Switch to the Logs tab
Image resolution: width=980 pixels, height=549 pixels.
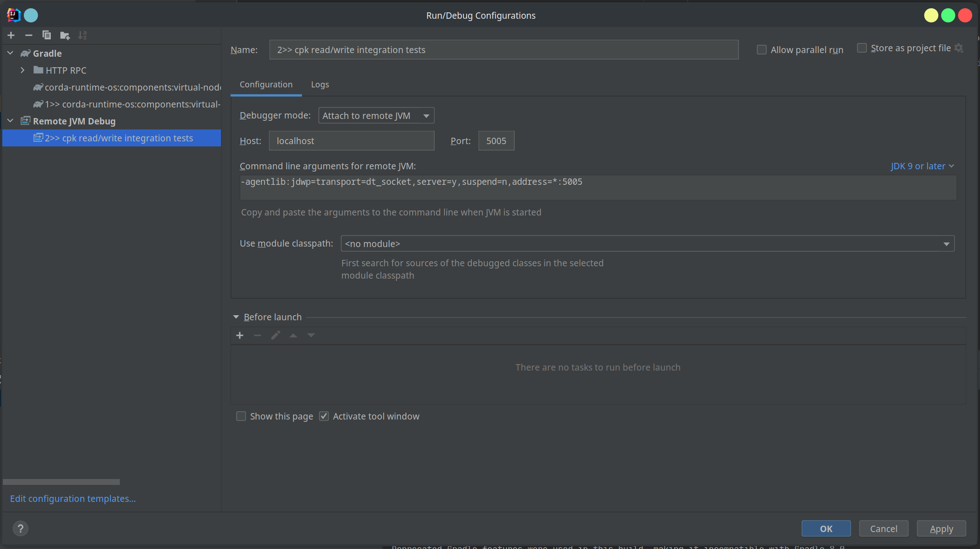(x=320, y=84)
